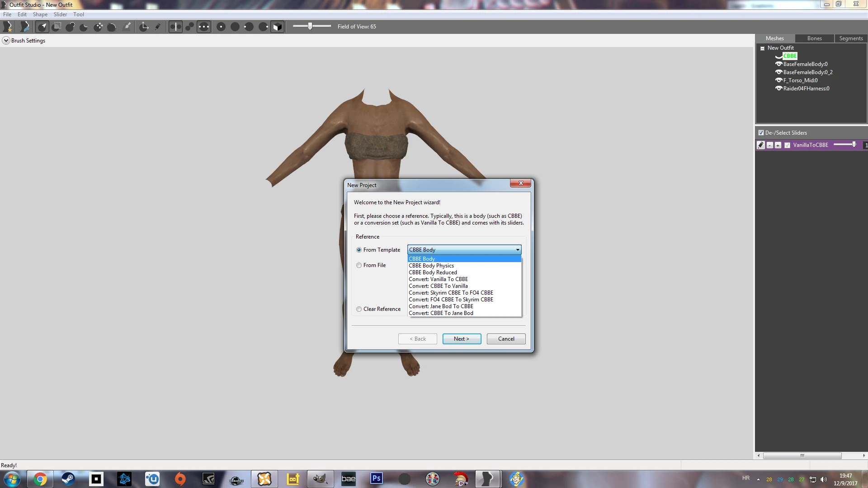This screenshot has width=868, height=488.
Task: Select From File radio button
Action: 359,265
